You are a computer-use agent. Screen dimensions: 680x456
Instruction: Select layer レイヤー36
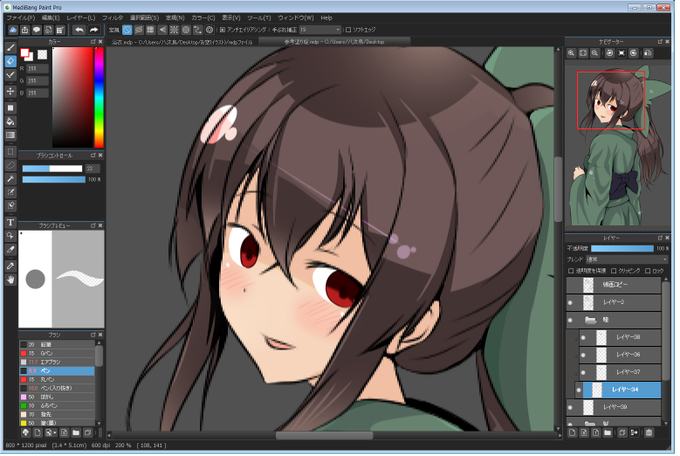pyautogui.click(x=621, y=356)
